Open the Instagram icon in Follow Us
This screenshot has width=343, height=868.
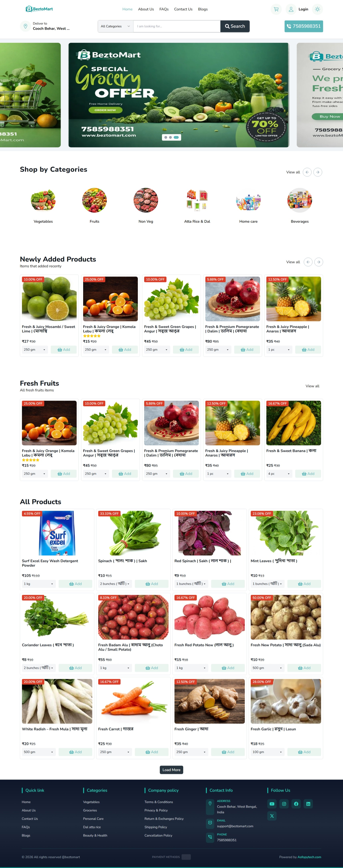pos(284,804)
